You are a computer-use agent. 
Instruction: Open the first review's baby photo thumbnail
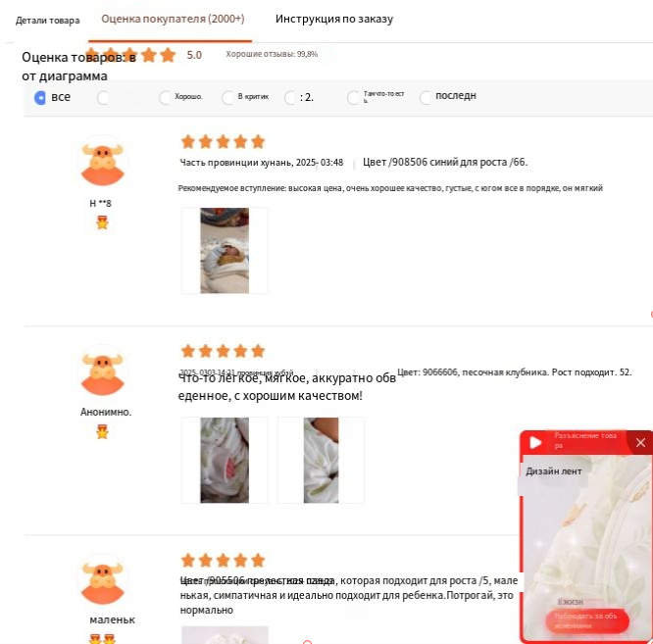[x=225, y=251]
